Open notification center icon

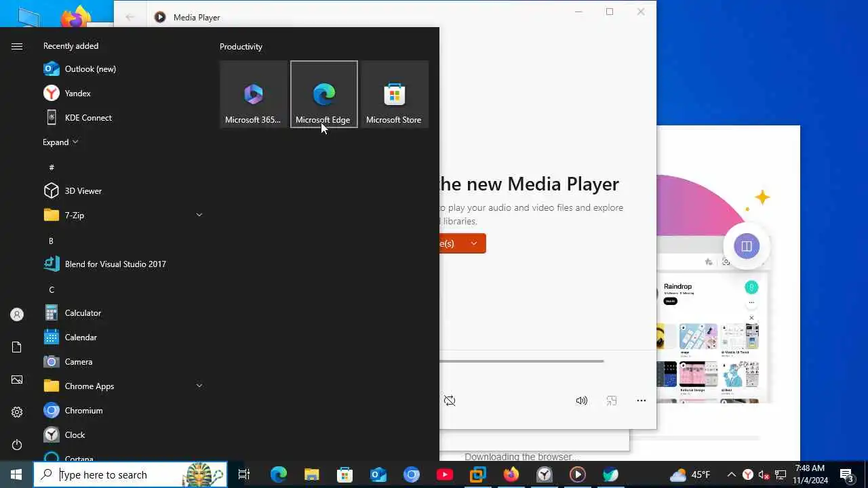(846, 474)
